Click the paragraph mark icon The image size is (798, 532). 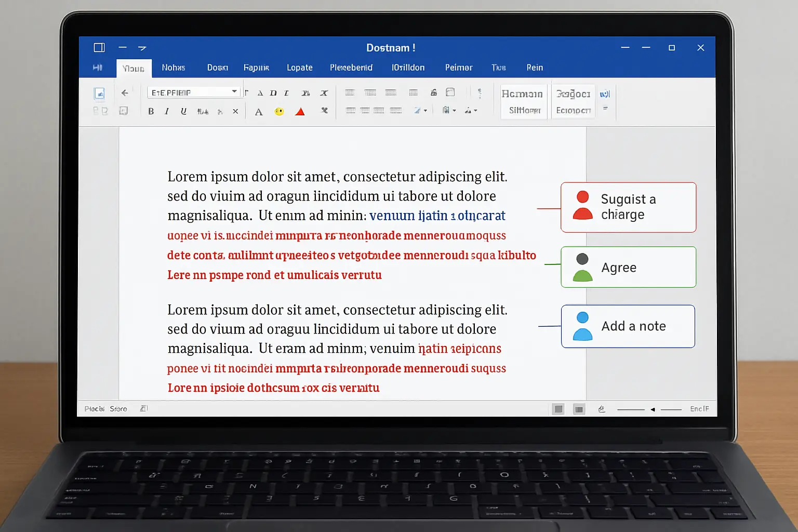(x=480, y=93)
